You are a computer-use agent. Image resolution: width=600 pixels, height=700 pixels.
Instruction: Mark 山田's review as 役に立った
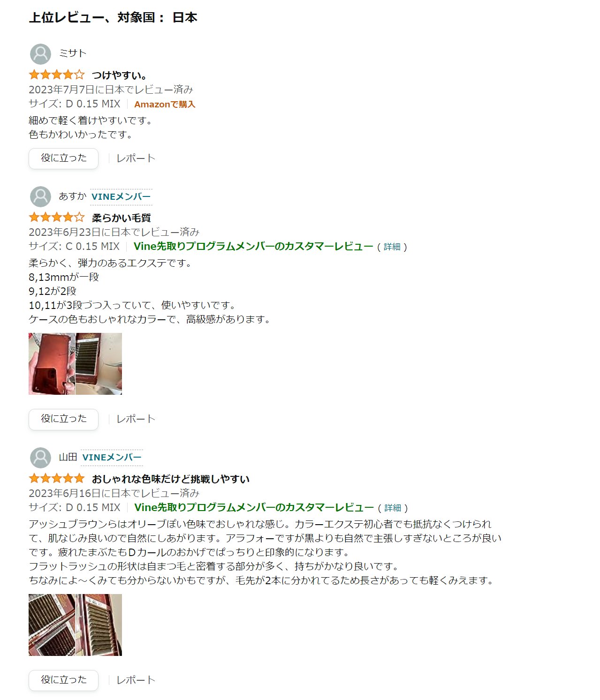pyautogui.click(x=63, y=680)
